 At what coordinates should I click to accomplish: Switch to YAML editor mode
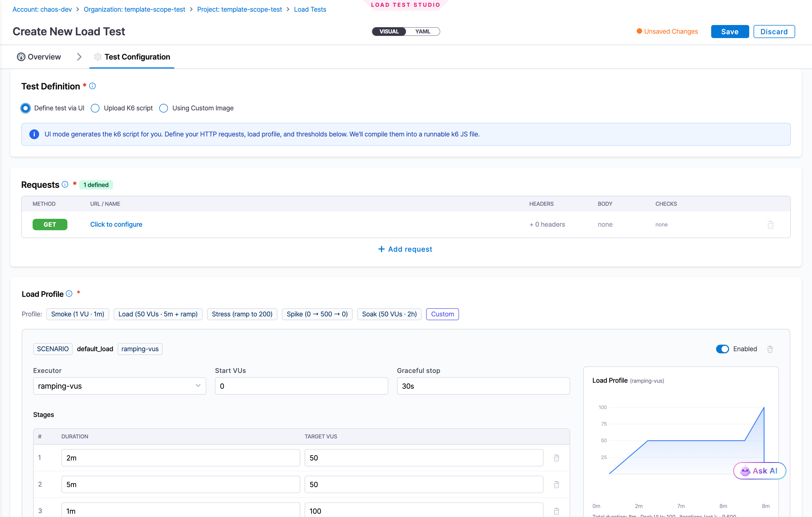pos(423,31)
